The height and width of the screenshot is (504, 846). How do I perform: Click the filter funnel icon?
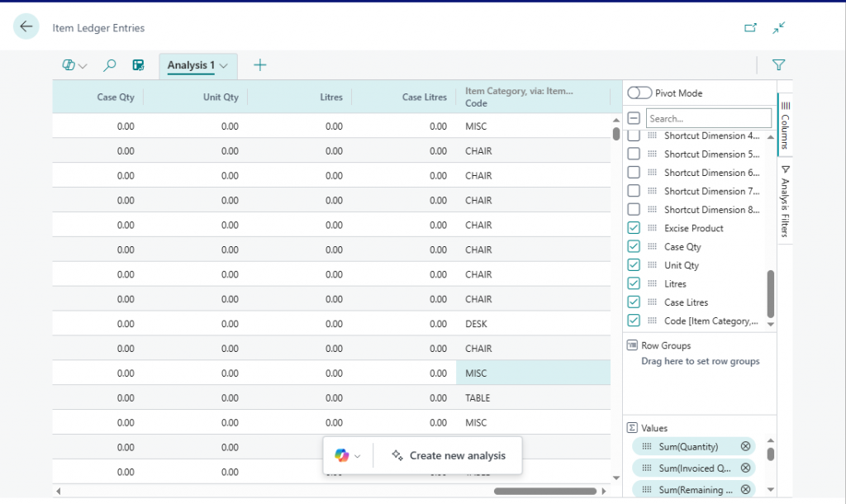778,65
